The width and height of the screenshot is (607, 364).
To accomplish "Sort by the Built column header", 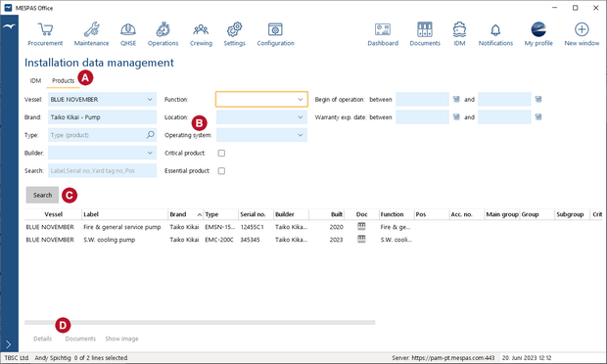I will click(x=327, y=214).
